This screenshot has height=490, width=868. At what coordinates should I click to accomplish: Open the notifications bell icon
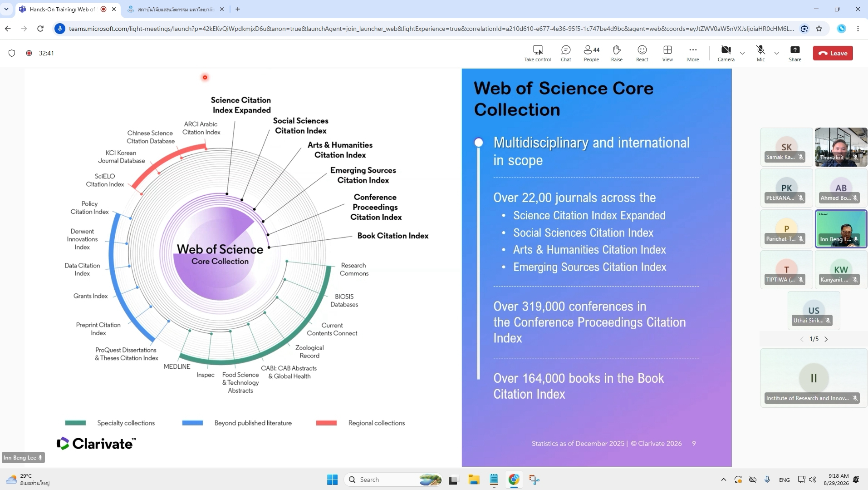(856, 480)
